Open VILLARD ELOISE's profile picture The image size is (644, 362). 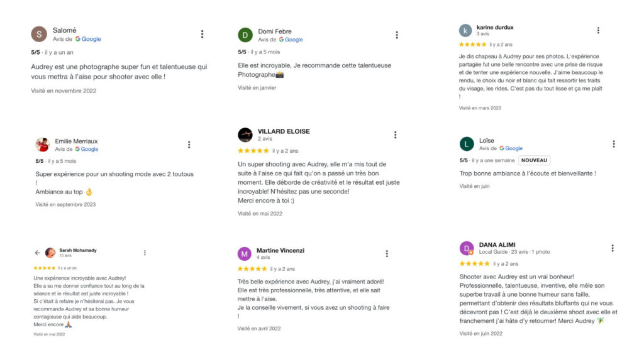point(245,134)
